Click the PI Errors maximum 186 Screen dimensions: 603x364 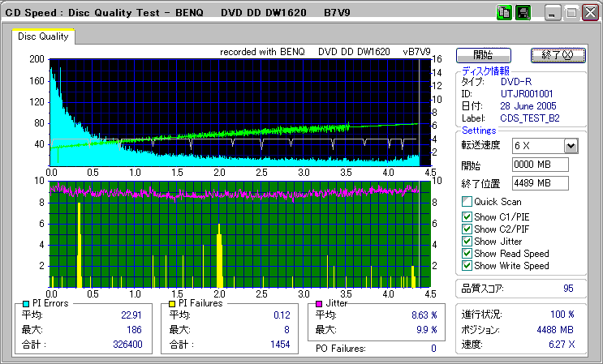(134, 329)
